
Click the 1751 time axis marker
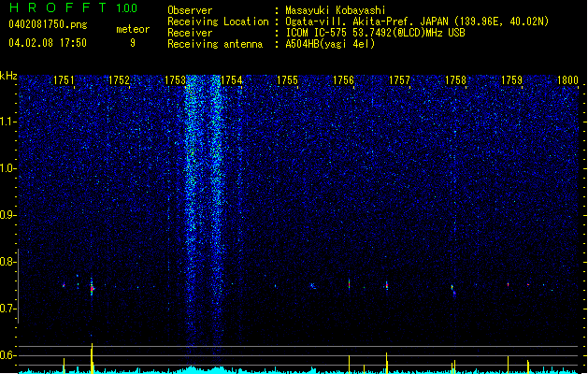tap(64, 80)
